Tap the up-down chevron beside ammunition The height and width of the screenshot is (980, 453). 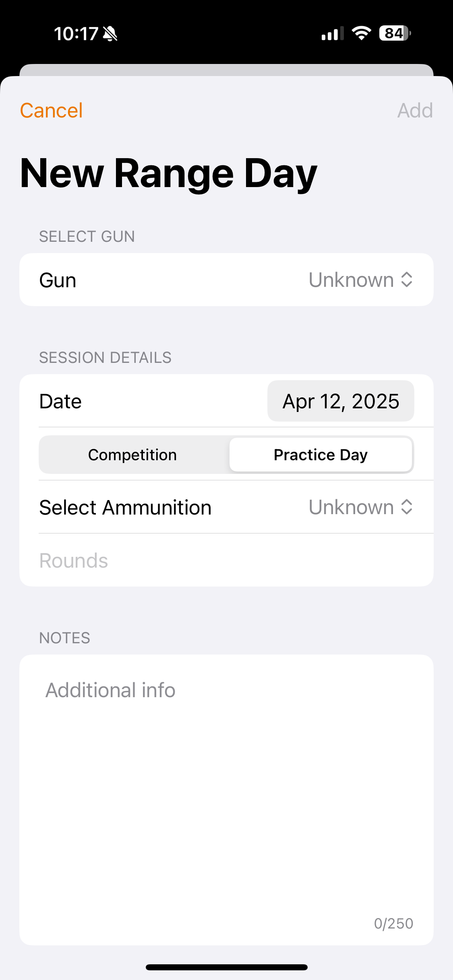(407, 507)
